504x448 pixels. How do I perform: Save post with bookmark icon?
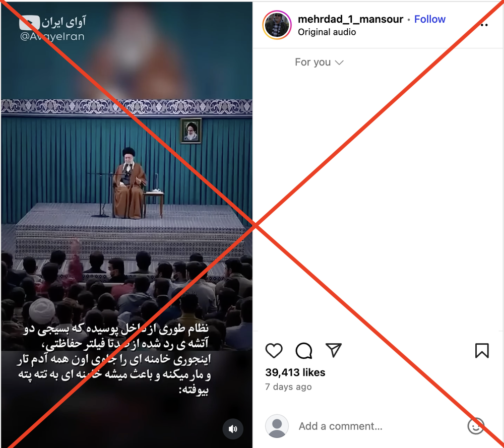481,350
